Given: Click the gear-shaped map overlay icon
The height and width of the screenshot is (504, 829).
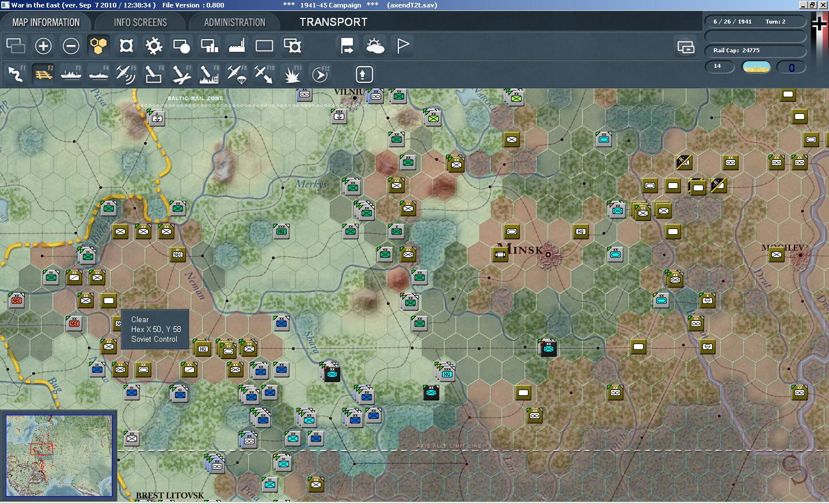Looking at the screenshot, I should 154,46.
